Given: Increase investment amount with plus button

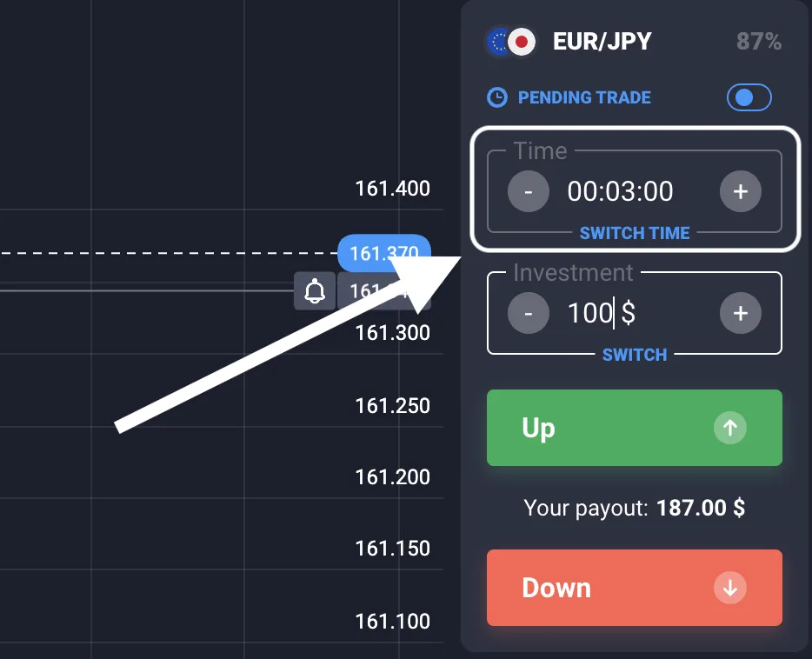Looking at the screenshot, I should [x=741, y=313].
